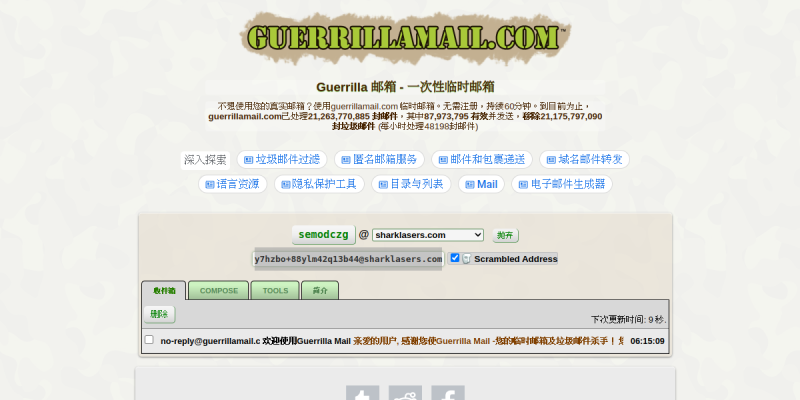Open the 欢迎使用Guerrilla Mail email subject
This screenshot has width=800, height=400.
click(x=306, y=341)
